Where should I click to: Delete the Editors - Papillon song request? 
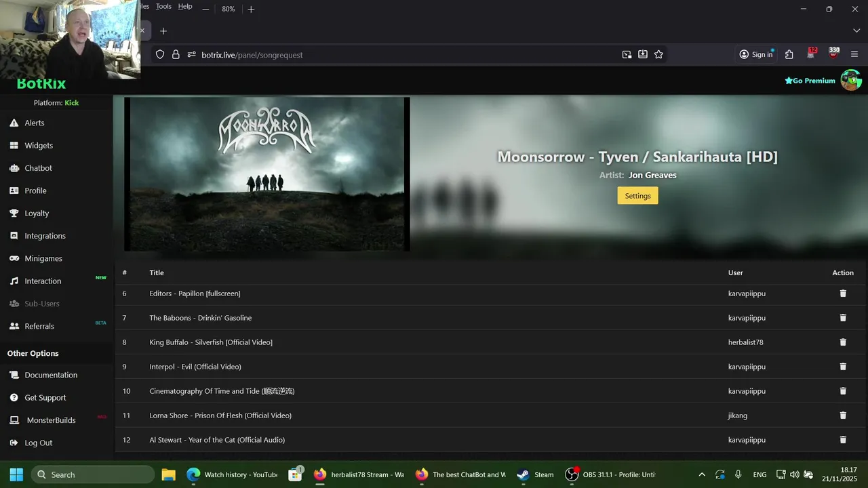[843, 293]
